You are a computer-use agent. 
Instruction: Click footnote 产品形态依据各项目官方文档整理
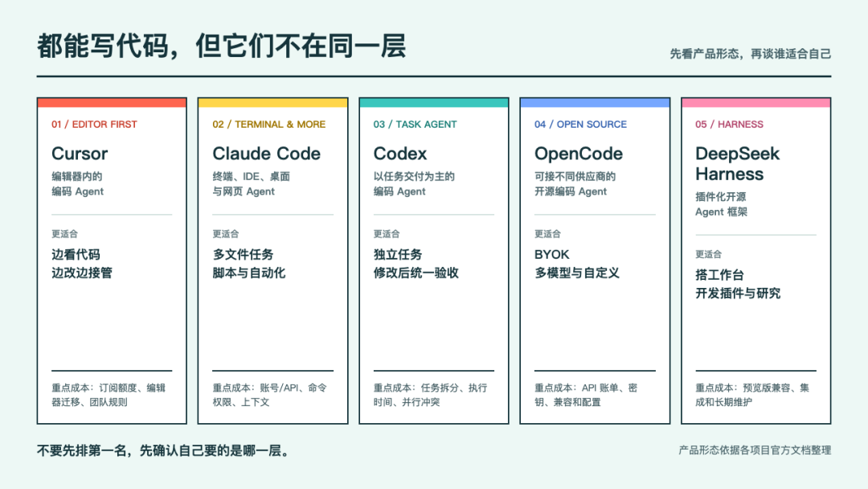[755, 450]
